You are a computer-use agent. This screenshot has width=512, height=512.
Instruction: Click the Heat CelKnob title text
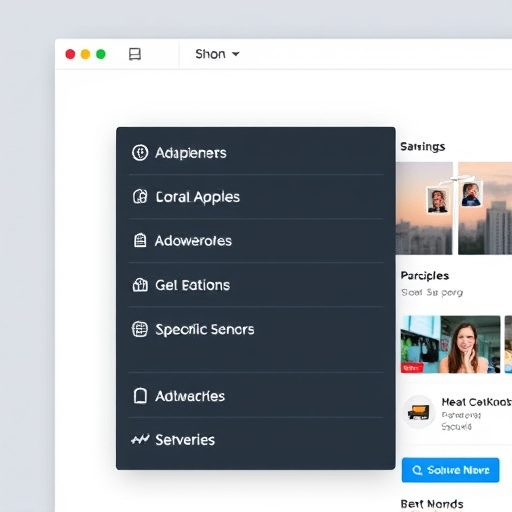click(476, 402)
